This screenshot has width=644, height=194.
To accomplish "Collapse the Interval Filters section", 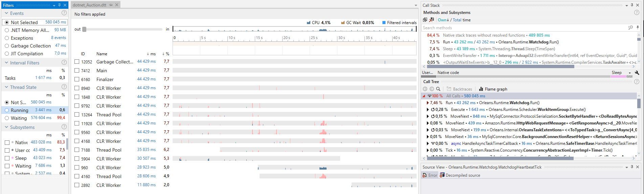I will 6,62.
